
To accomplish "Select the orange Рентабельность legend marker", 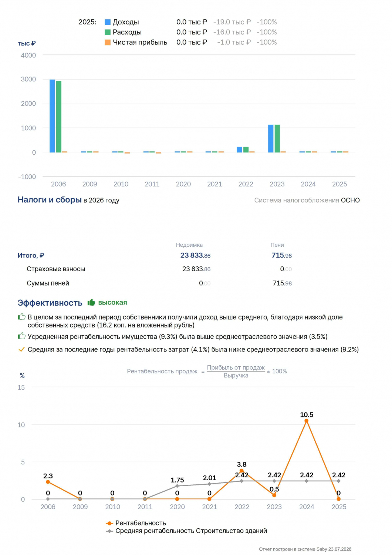I will [109, 523].
